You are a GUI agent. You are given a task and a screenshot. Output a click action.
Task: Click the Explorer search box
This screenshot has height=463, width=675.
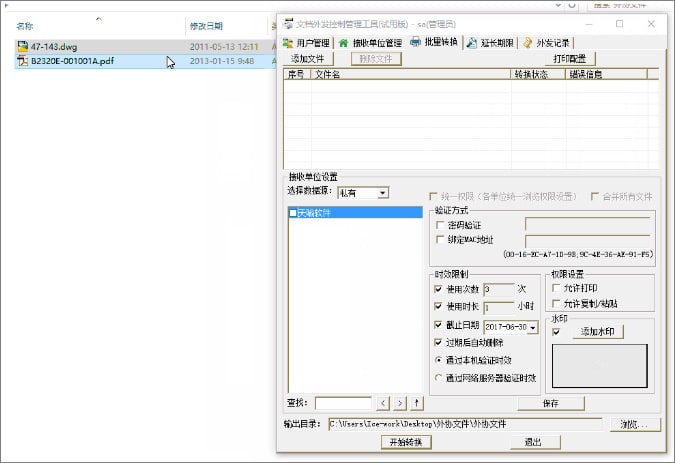pos(629,5)
